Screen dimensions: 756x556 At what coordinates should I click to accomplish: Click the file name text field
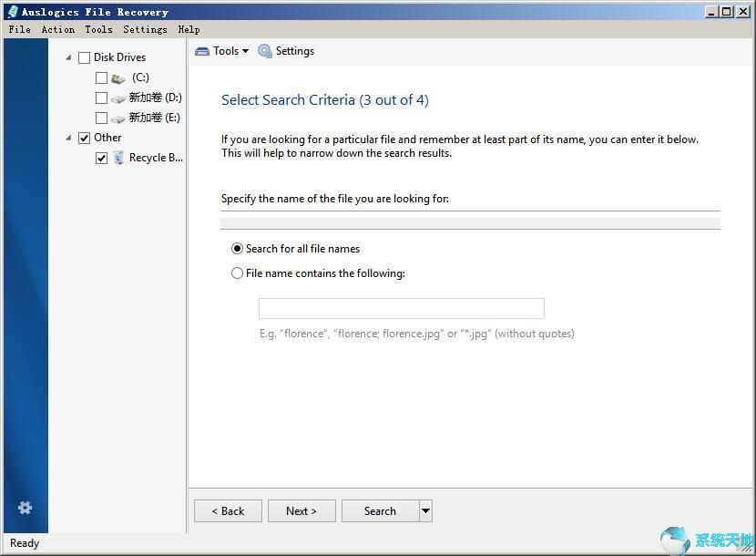(x=401, y=307)
